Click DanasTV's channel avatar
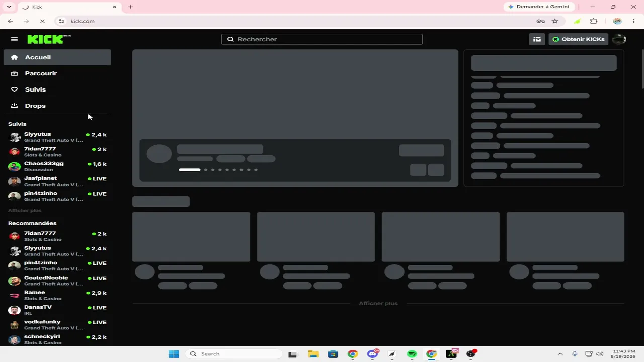This screenshot has height=362, width=644. (x=15, y=310)
